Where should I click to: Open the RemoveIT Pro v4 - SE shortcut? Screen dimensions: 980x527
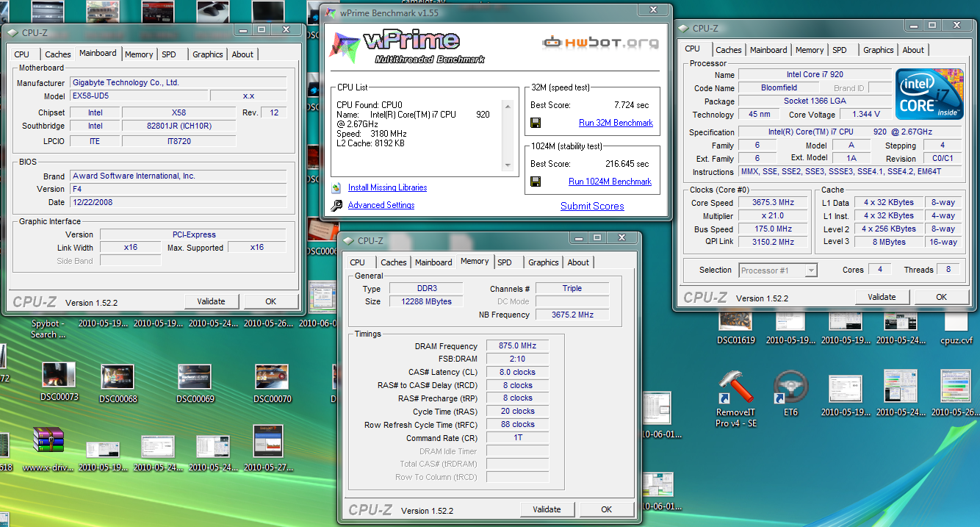point(735,398)
